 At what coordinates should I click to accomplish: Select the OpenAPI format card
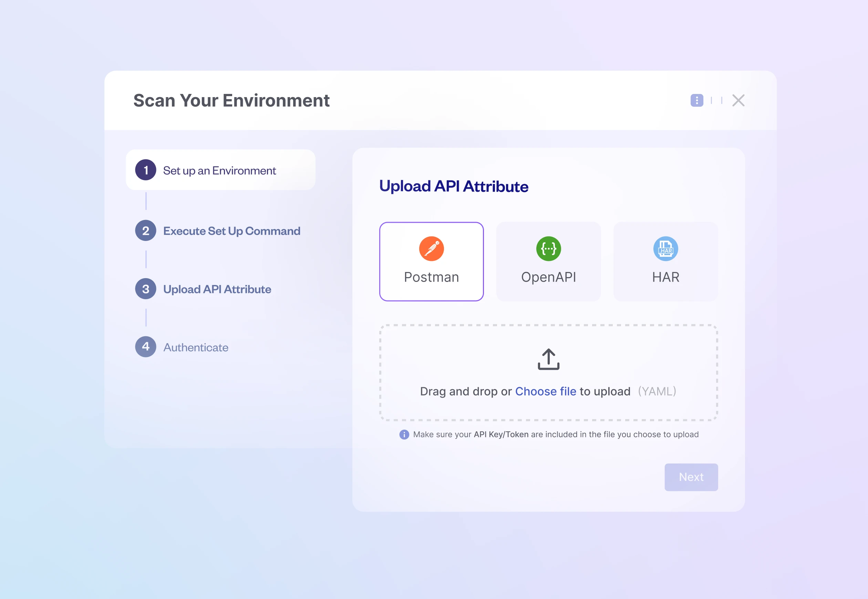pos(548,262)
